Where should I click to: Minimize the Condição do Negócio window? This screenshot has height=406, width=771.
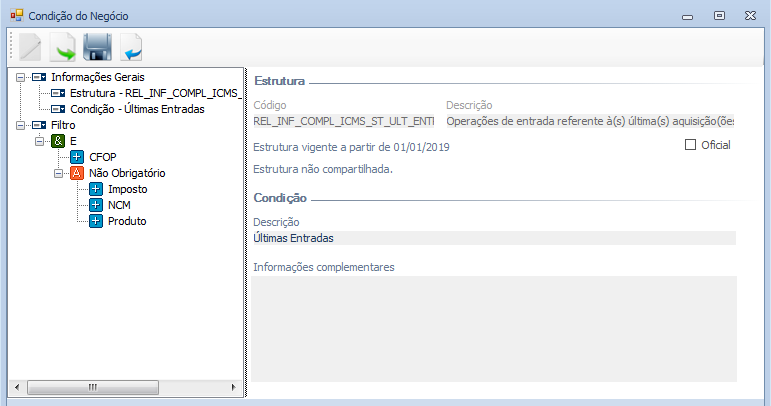tap(687, 16)
